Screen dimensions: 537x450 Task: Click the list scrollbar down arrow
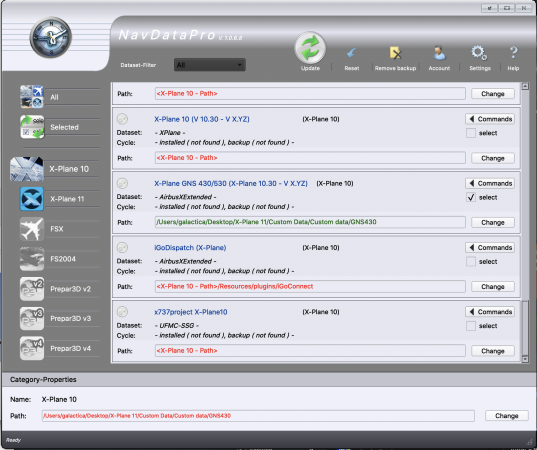525,359
